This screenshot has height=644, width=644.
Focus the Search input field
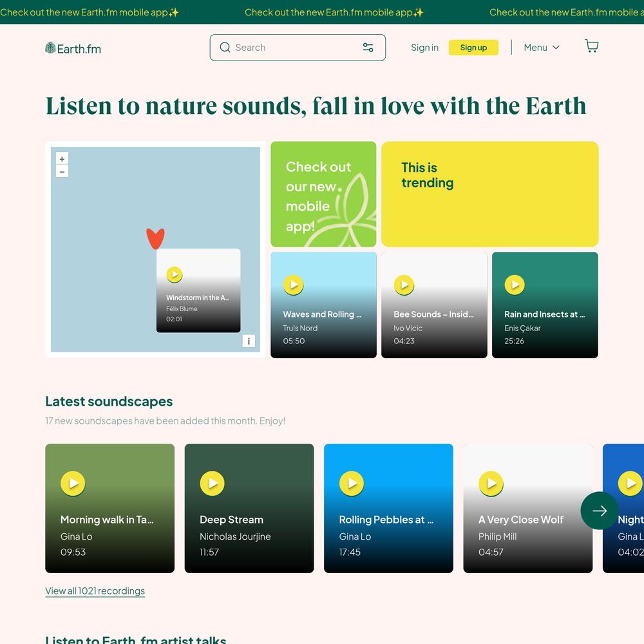point(298,48)
